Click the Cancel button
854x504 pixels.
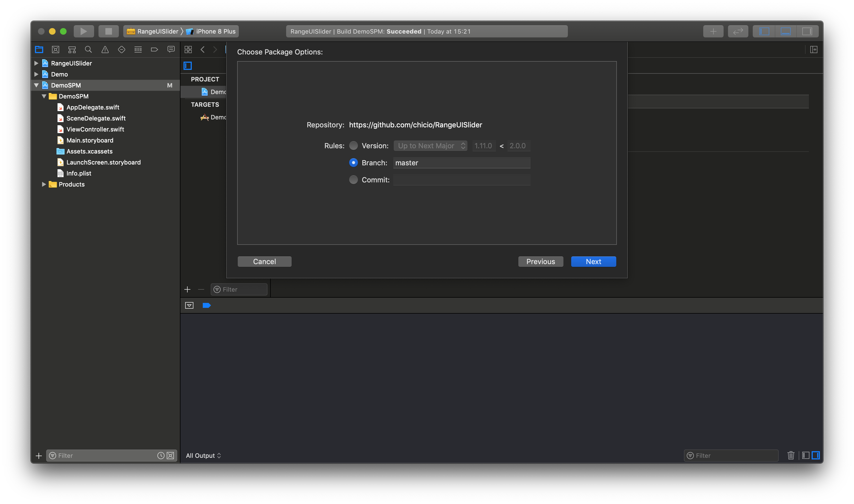[x=264, y=262]
